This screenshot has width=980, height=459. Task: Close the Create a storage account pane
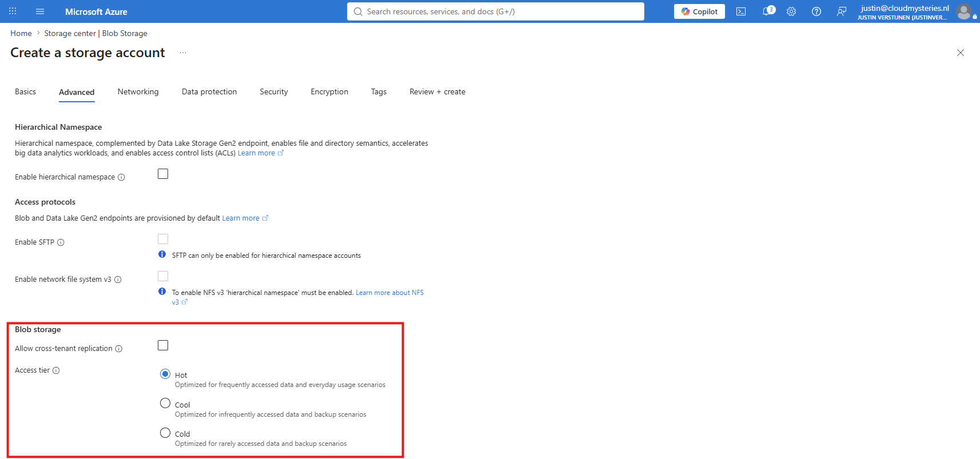[x=961, y=53]
